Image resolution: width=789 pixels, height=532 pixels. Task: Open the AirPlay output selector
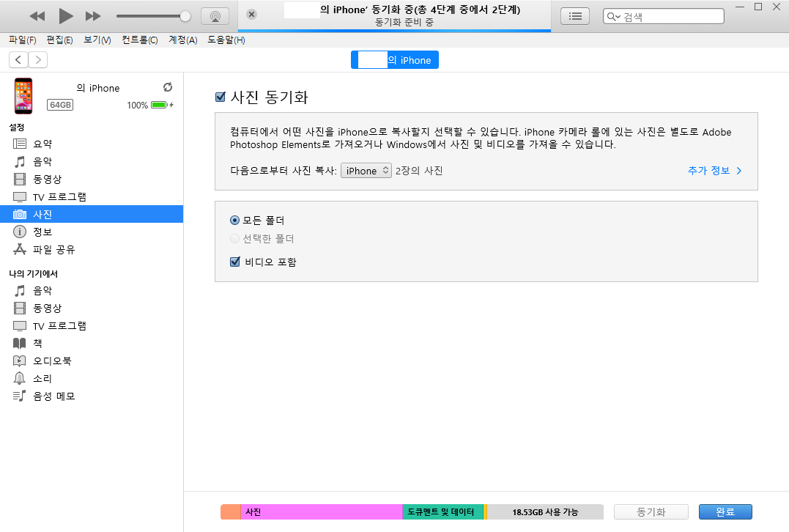pyautogui.click(x=215, y=16)
